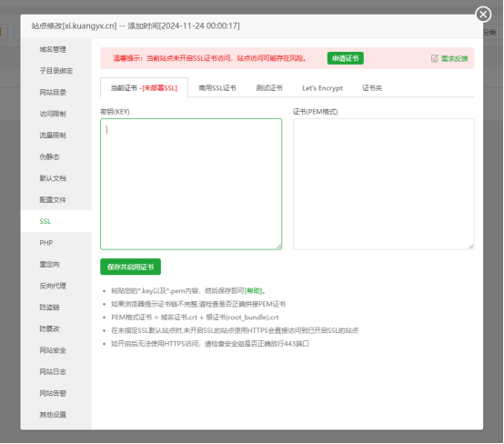Select 网站告警 in sidebar
Image resolution: width=504 pixels, height=444 pixels.
[x=55, y=393]
